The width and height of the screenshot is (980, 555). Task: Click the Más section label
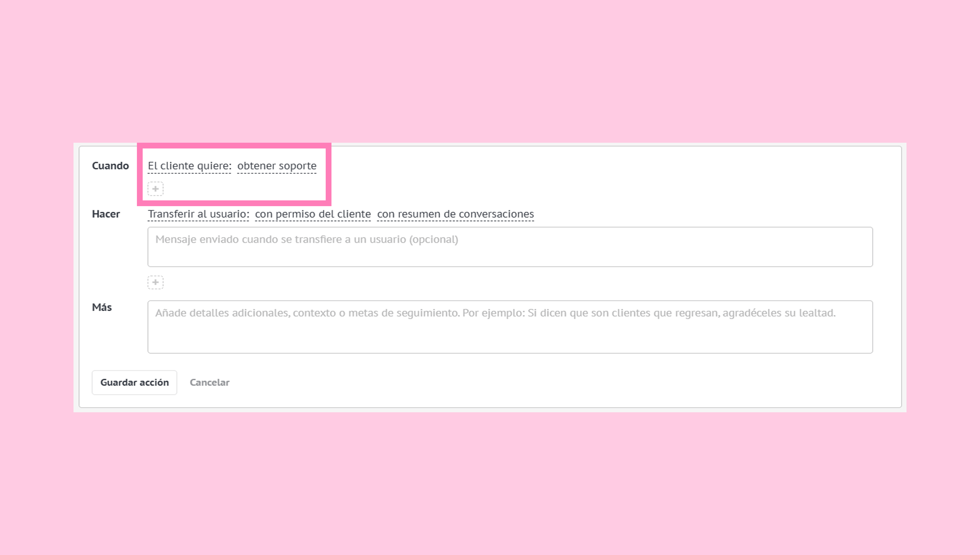click(x=102, y=307)
